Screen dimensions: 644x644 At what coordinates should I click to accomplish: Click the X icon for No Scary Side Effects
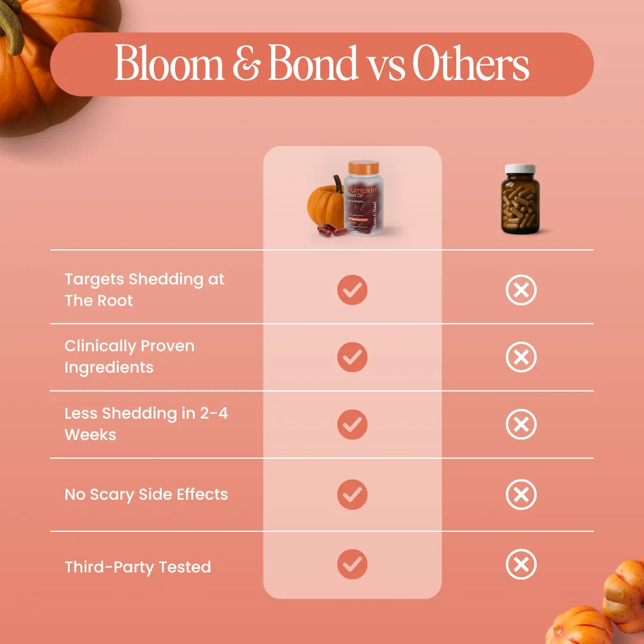[521, 495]
